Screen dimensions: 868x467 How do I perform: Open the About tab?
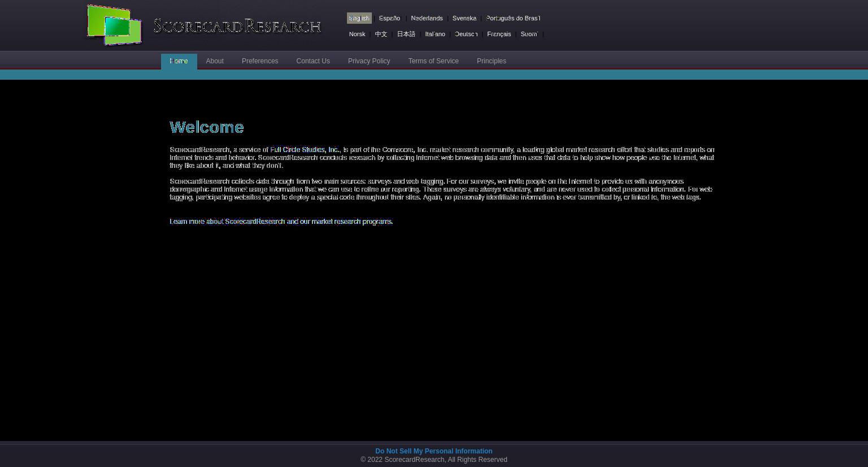(215, 61)
